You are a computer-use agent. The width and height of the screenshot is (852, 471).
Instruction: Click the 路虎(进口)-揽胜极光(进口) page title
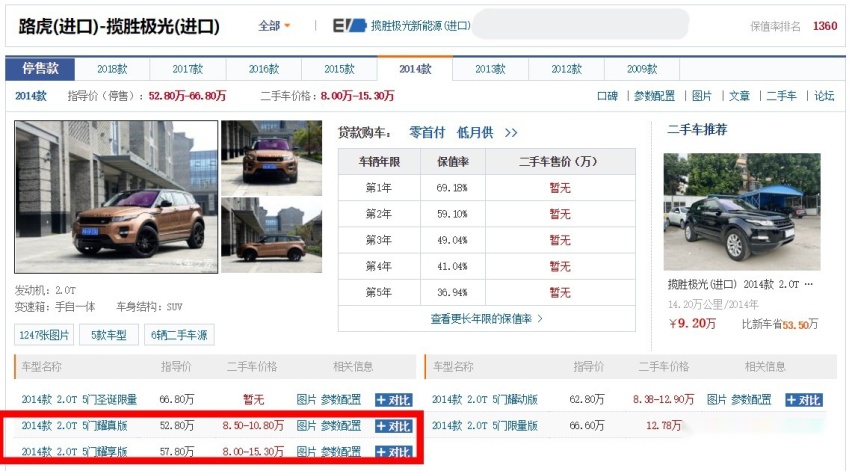point(120,26)
